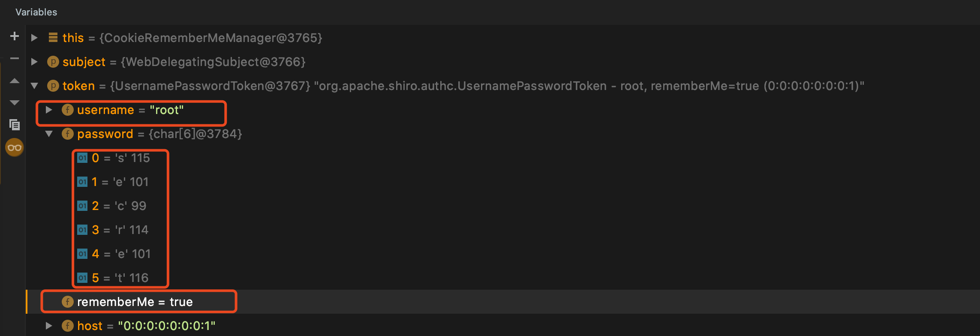The height and width of the screenshot is (336, 980).
Task: Select password element 0 's' 115
Action: (114, 158)
